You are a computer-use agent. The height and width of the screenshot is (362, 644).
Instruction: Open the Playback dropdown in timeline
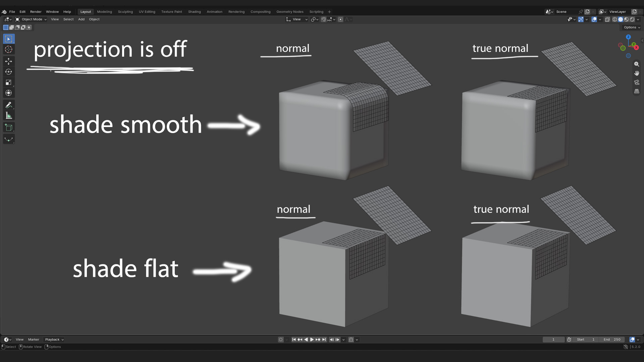(x=54, y=340)
